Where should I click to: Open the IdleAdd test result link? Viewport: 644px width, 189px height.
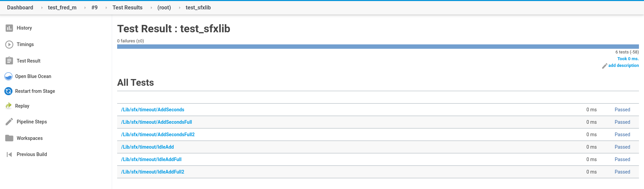point(147,147)
